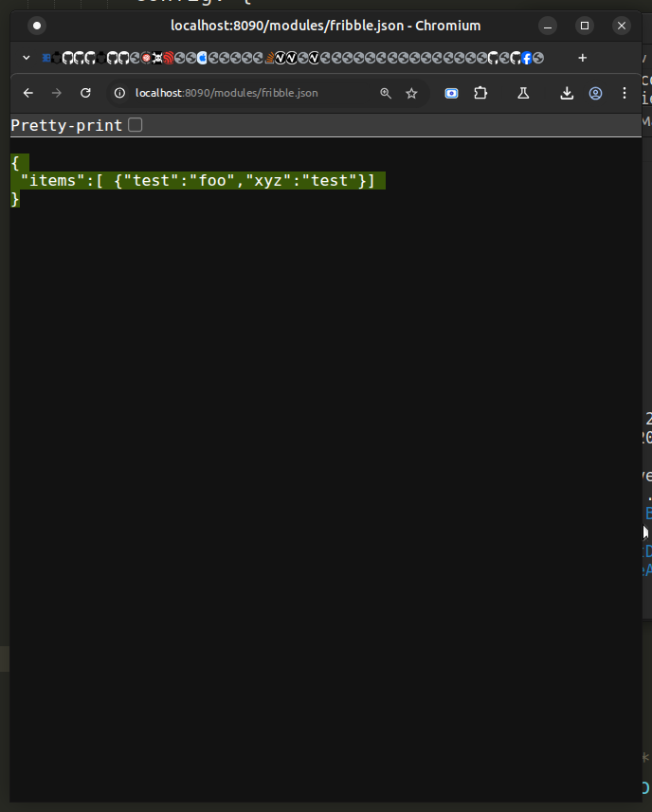Click the forward navigation arrow

[57, 93]
